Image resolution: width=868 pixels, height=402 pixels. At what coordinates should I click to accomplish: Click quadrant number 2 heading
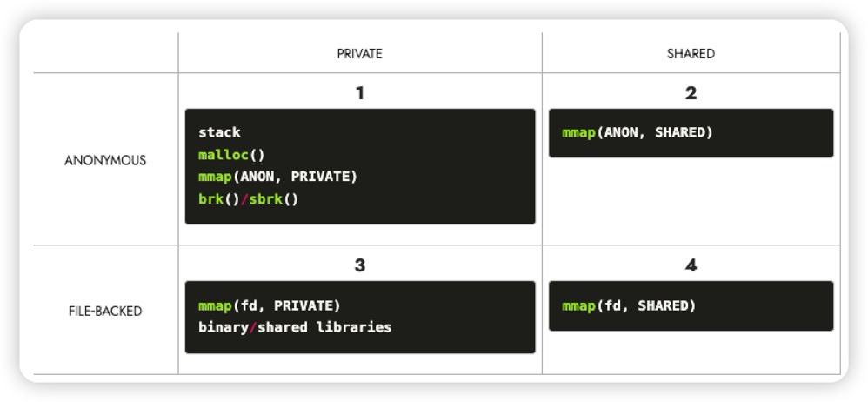[691, 93]
